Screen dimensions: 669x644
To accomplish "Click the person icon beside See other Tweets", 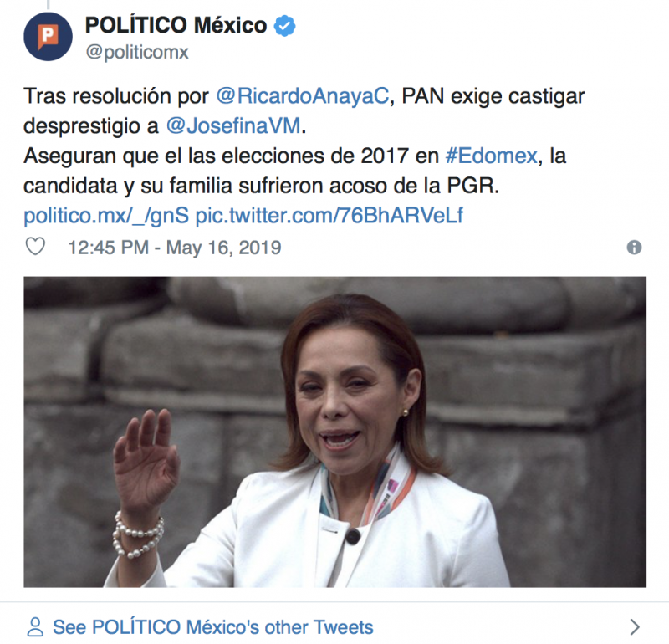I will (35, 627).
